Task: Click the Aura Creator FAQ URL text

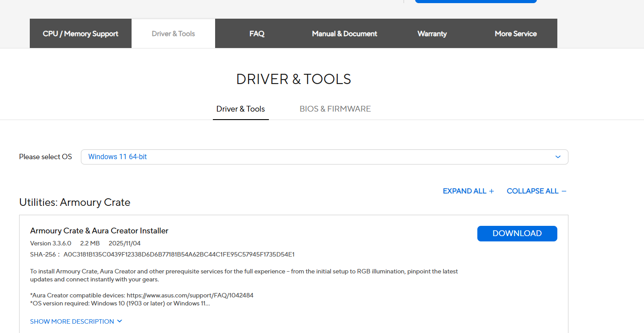Action: [x=190, y=295]
